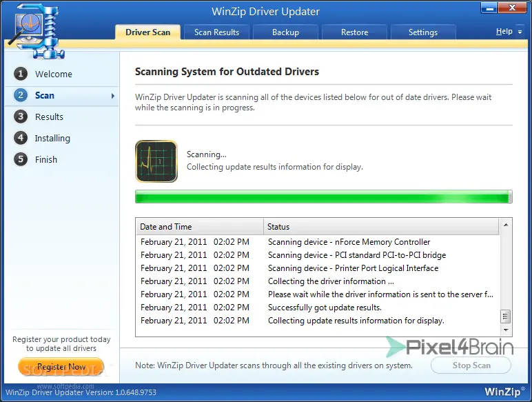Select the PCI-to-PCI bridge log row
The width and height of the screenshot is (532, 402).
click(318, 255)
